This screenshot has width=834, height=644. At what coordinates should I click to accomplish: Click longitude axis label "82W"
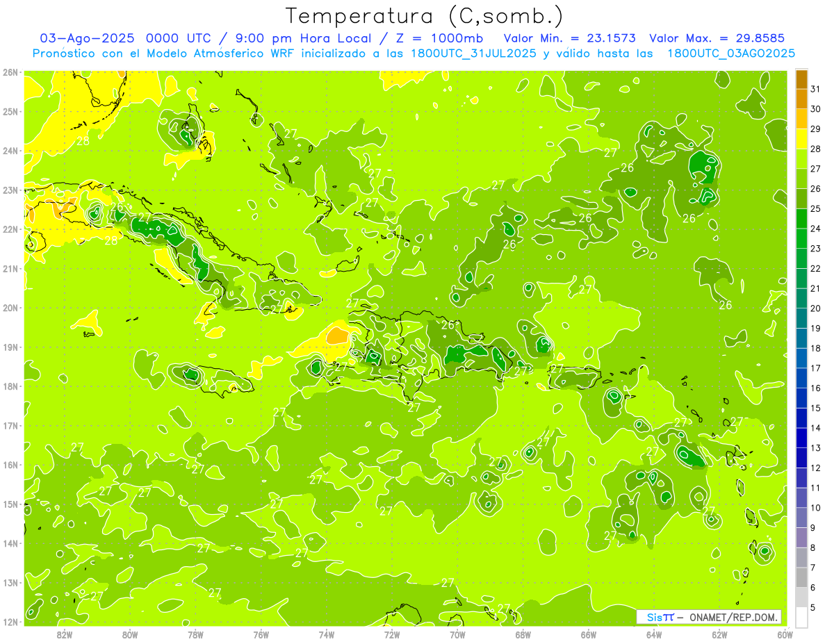click(65, 634)
